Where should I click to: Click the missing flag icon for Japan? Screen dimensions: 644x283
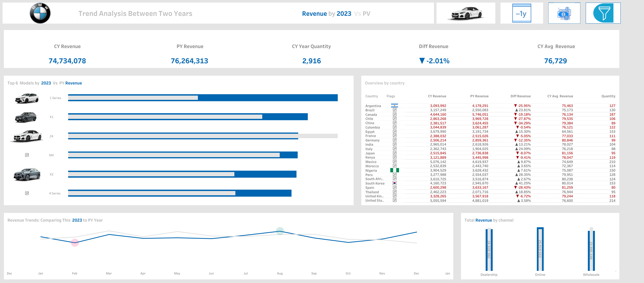(x=395, y=153)
